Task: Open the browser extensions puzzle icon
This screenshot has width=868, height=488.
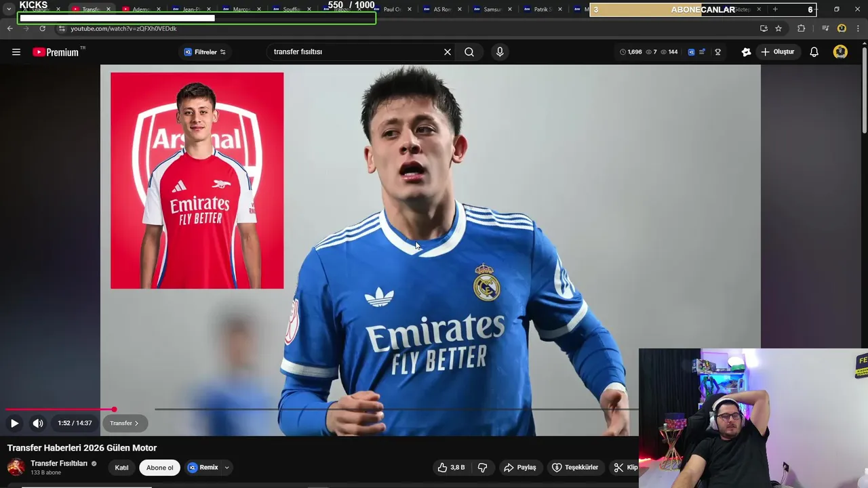Action: [x=802, y=28]
